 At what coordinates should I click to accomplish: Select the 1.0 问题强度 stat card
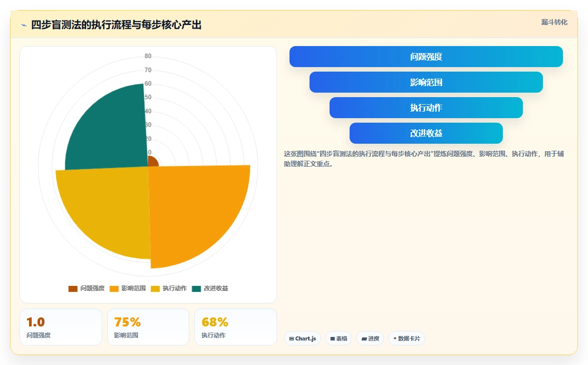[x=61, y=327]
